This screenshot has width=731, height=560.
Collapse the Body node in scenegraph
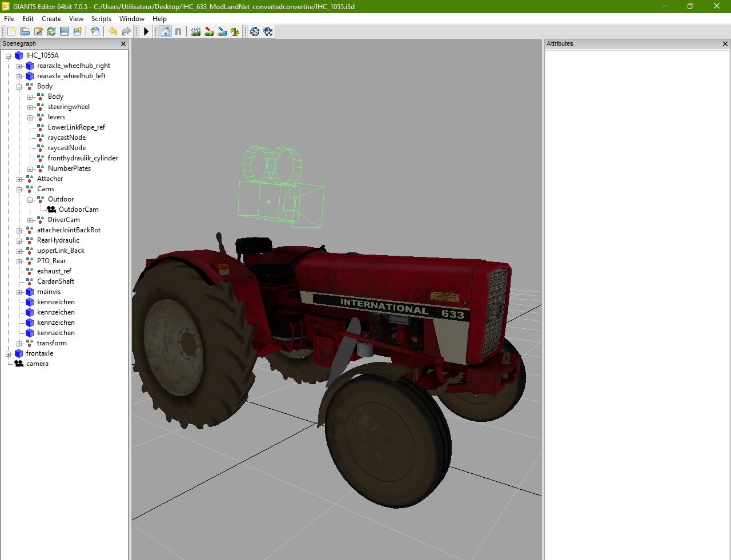(19, 87)
